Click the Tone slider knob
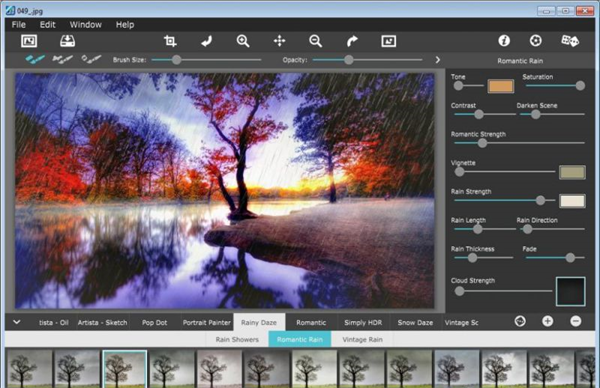The width and height of the screenshot is (600, 388). 458,86
